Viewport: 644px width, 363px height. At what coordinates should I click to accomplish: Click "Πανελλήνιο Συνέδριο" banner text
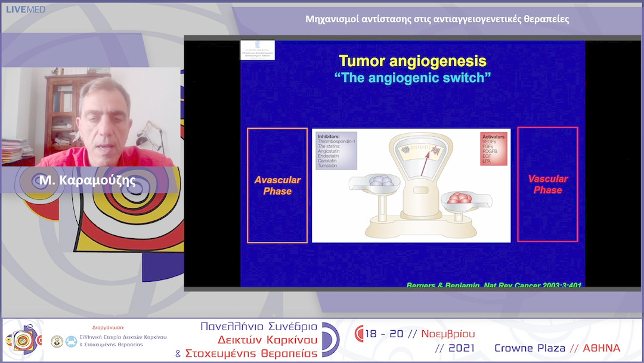(x=259, y=327)
